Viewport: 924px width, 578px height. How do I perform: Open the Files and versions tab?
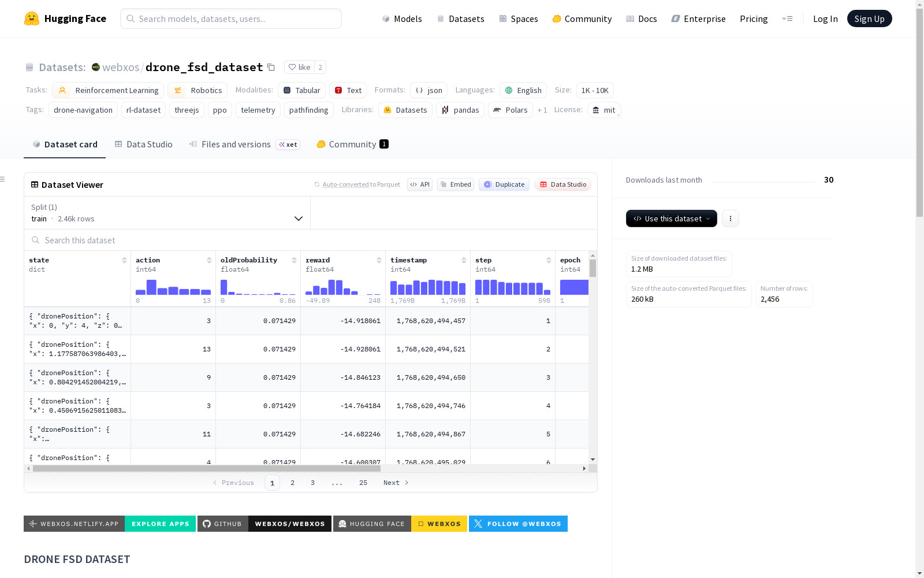tap(244, 144)
